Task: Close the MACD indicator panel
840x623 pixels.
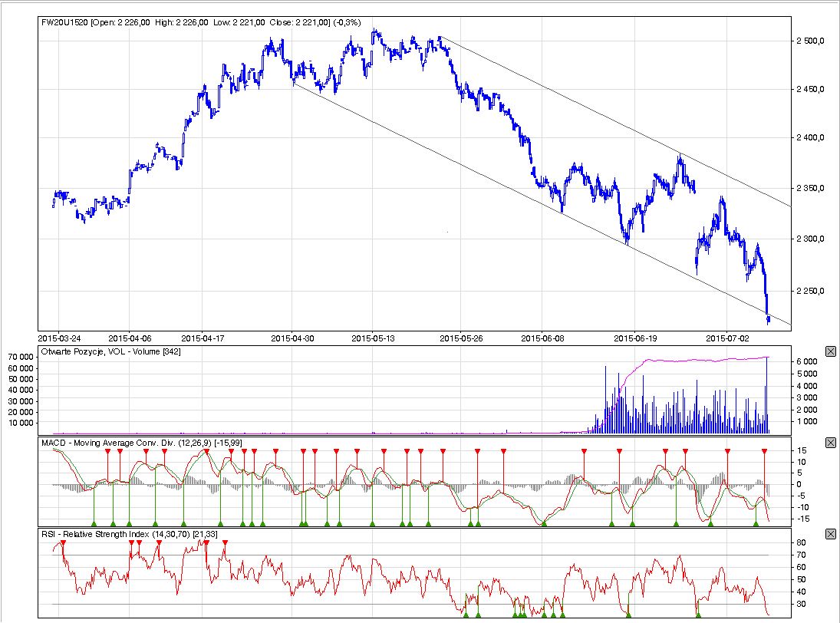Action: [830, 443]
